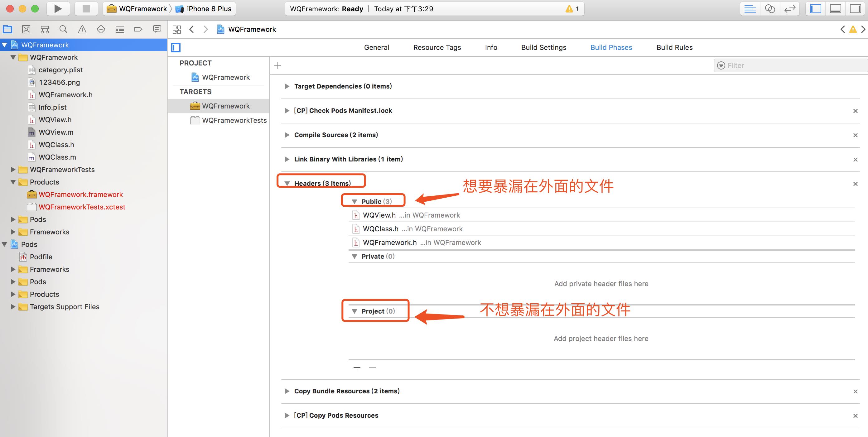The width and height of the screenshot is (868, 437).
Task: Show the Standard editor
Action: click(x=750, y=9)
